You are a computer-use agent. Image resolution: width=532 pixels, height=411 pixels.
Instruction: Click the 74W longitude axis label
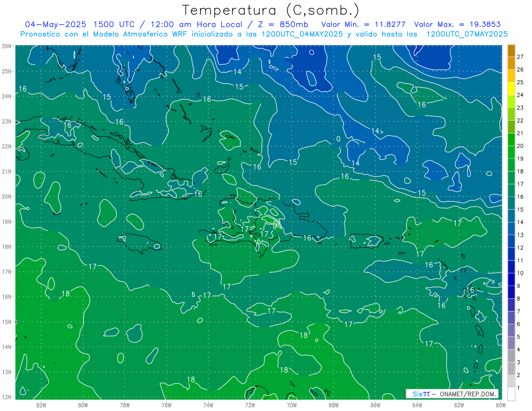click(208, 404)
